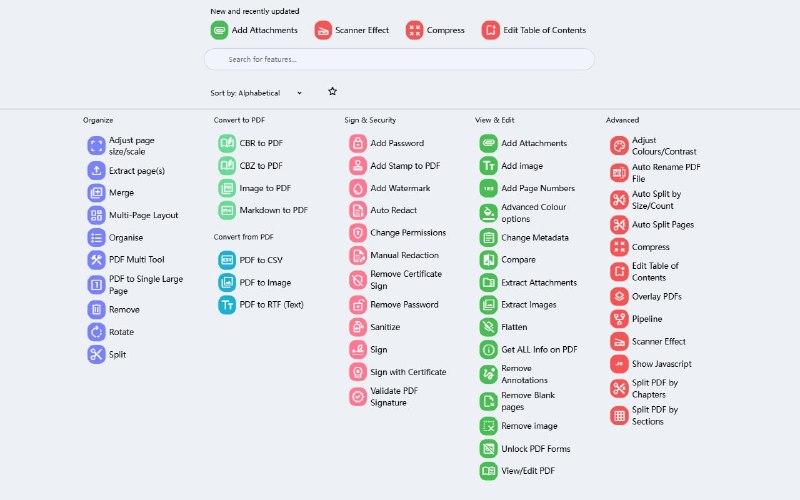800x500 pixels.
Task: Click the Merge tool icon
Action: point(96,193)
